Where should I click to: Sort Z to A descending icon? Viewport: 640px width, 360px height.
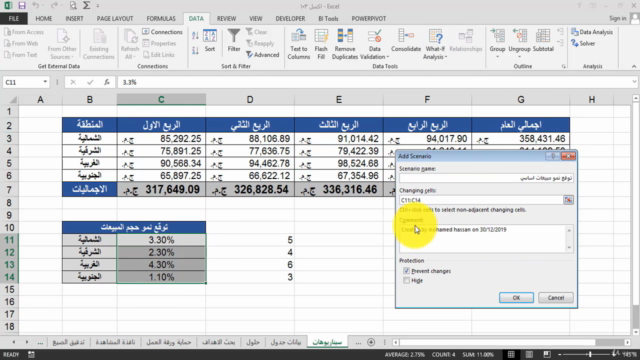coord(195,51)
